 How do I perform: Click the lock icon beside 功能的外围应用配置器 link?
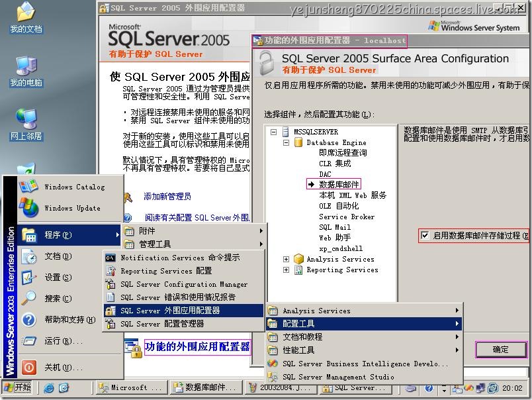pyautogui.click(x=134, y=348)
